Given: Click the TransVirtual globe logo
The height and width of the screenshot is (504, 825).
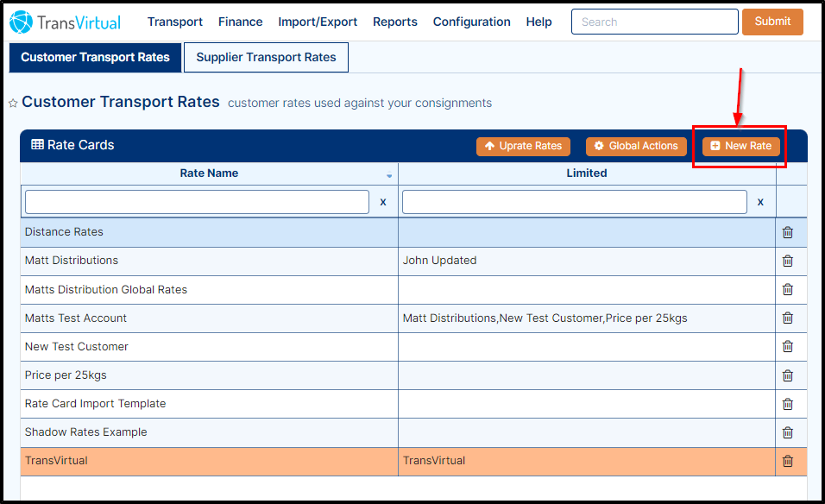Looking at the screenshot, I should pyautogui.click(x=21, y=22).
